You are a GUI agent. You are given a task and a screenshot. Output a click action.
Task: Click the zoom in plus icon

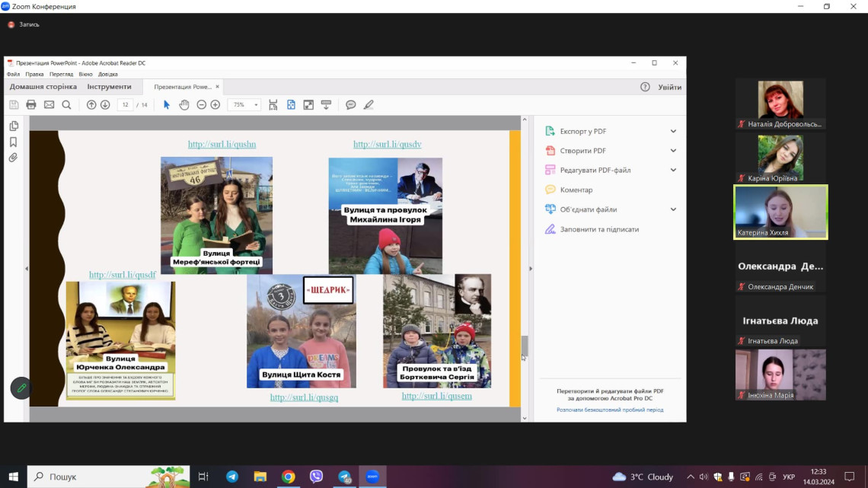pos(215,105)
